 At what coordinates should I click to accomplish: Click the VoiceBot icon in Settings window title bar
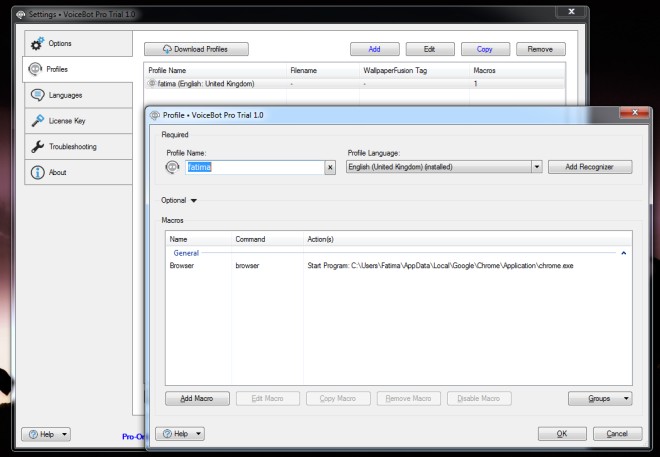(21, 14)
